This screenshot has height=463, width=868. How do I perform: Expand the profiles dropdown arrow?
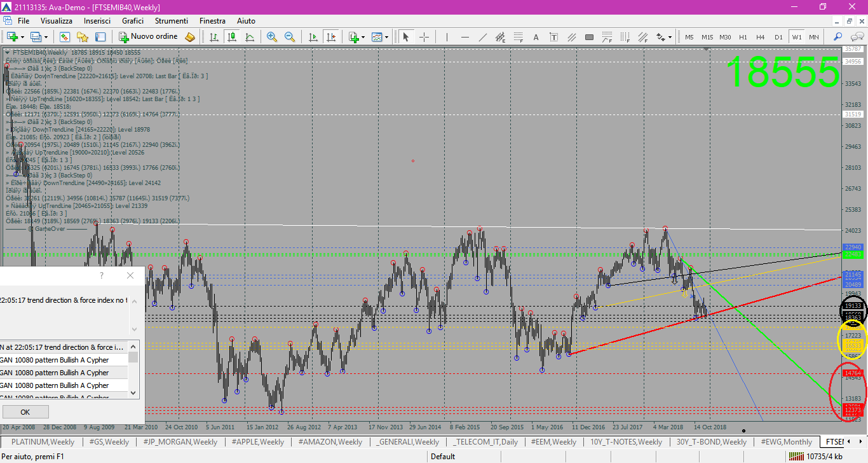tap(46, 37)
